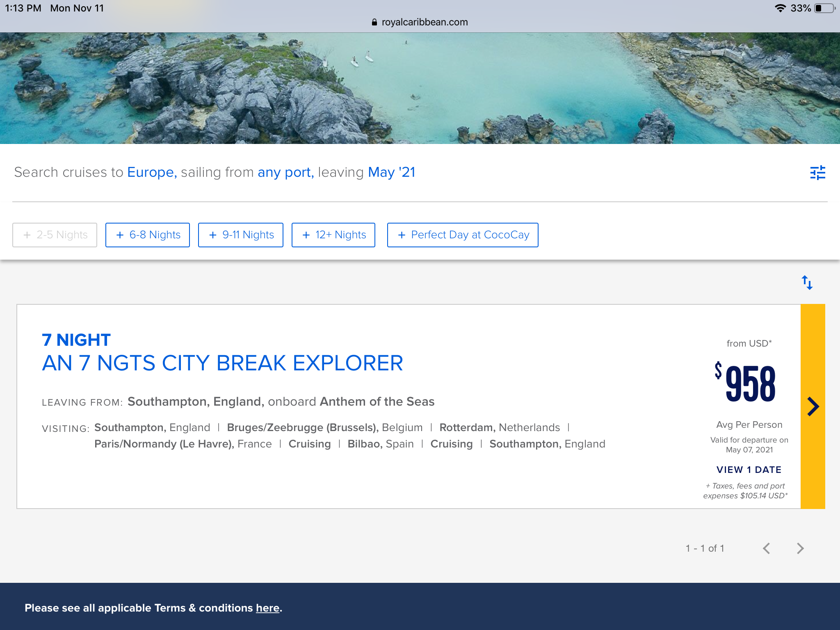Click 'Taxes, fees and port expenses' note
Image resolution: width=840 pixels, height=630 pixels.
click(x=745, y=491)
